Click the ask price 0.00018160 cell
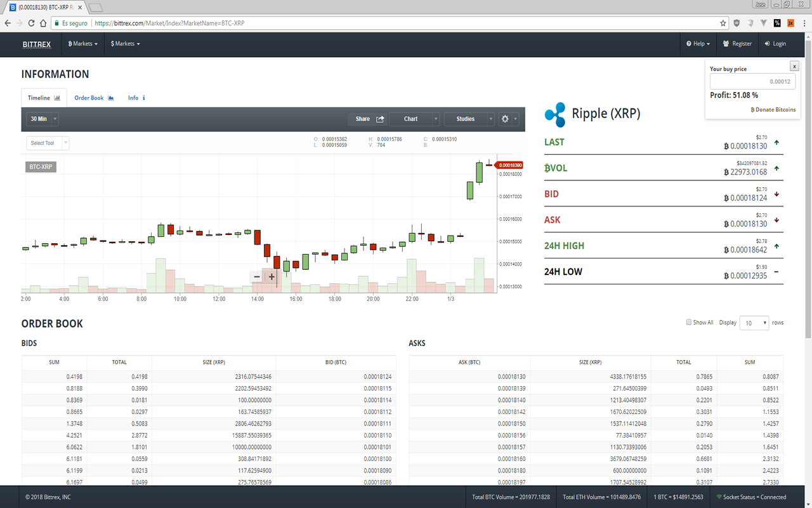This screenshot has width=812, height=508. (x=511, y=458)
